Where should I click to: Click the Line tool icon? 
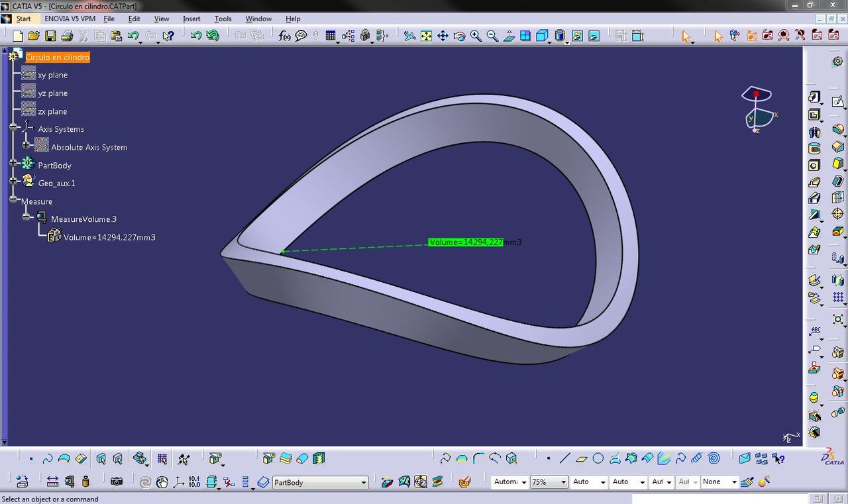point(564,458)
